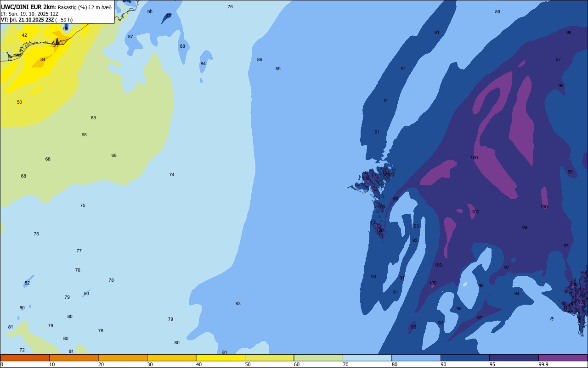Click the map value 89 at top right
Screen dimensions: 588x368
[498, 12]
